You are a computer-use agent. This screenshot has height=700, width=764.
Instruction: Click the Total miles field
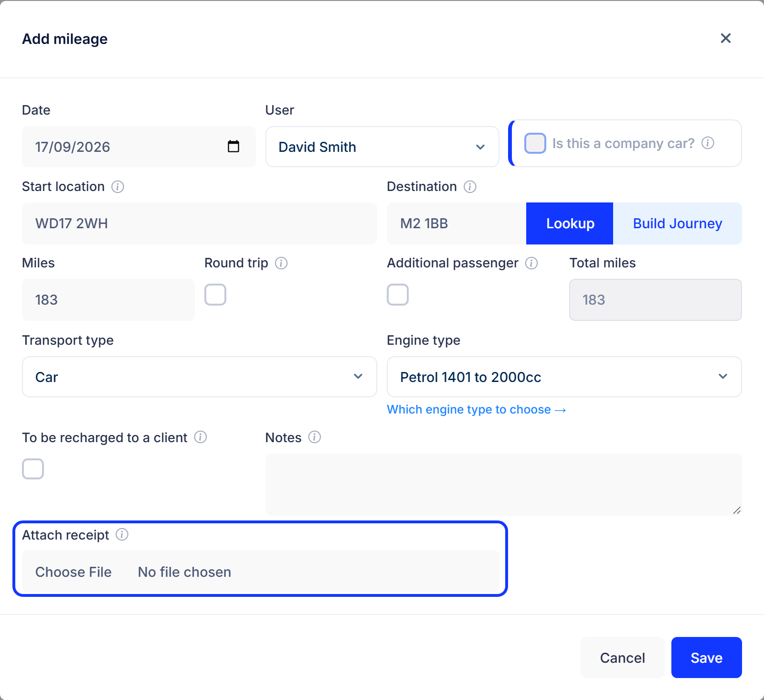tap(656, 300)
